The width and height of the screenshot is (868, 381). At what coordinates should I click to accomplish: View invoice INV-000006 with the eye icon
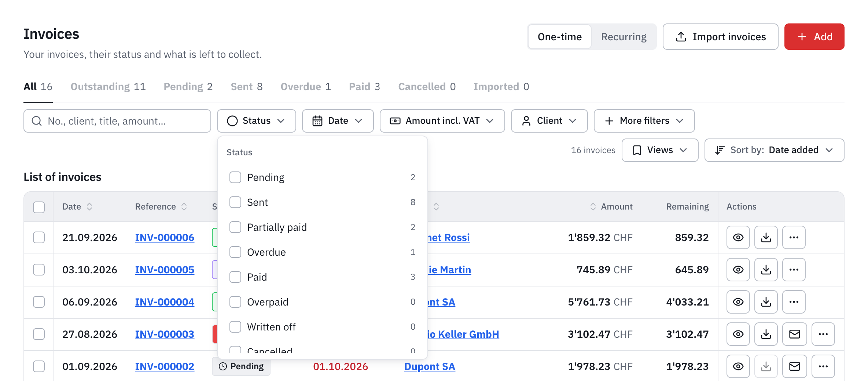[738, 237]
